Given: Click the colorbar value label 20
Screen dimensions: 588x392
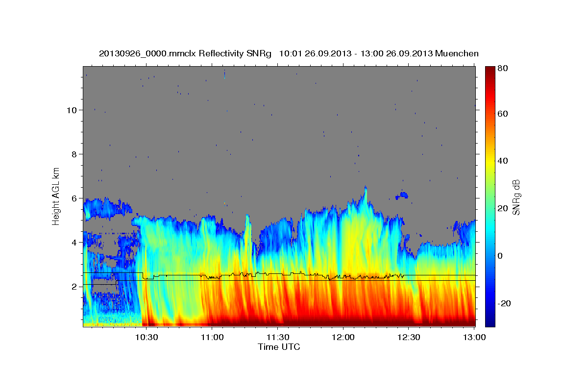Looking at the screenshot, I should click(x=503, y=208).
